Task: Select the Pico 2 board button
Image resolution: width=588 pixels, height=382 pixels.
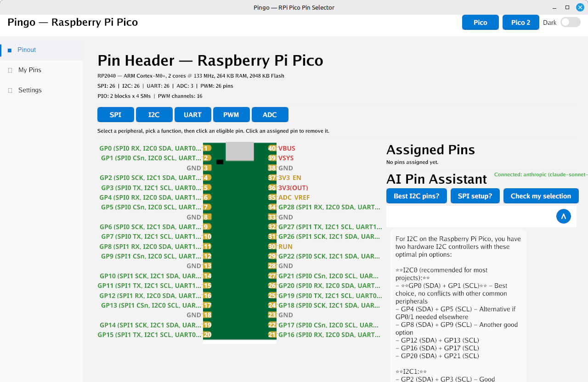Action: [x=521, y=22]
